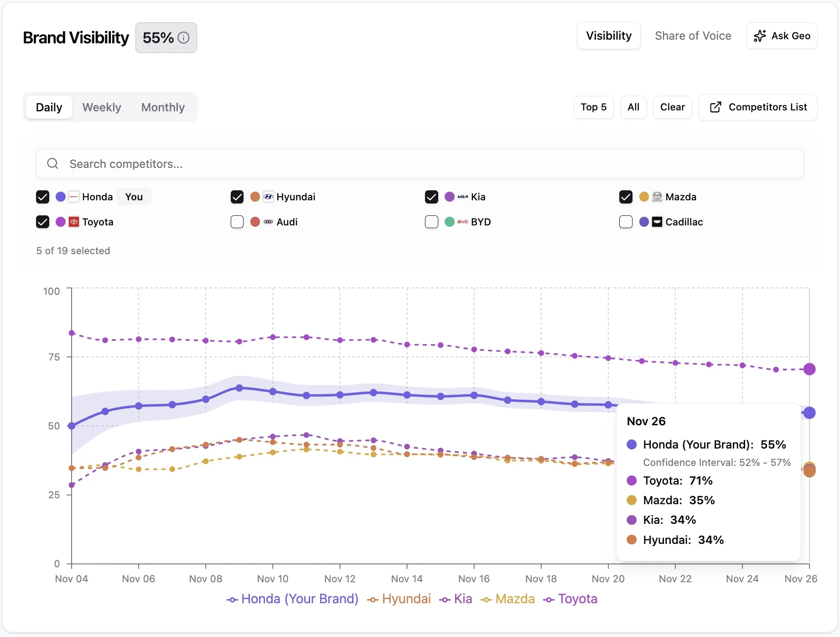The height and width of the screenshot is (637, 840).
Task: Uncheck the Honda checkbox
Action: (x=42, y=197)
